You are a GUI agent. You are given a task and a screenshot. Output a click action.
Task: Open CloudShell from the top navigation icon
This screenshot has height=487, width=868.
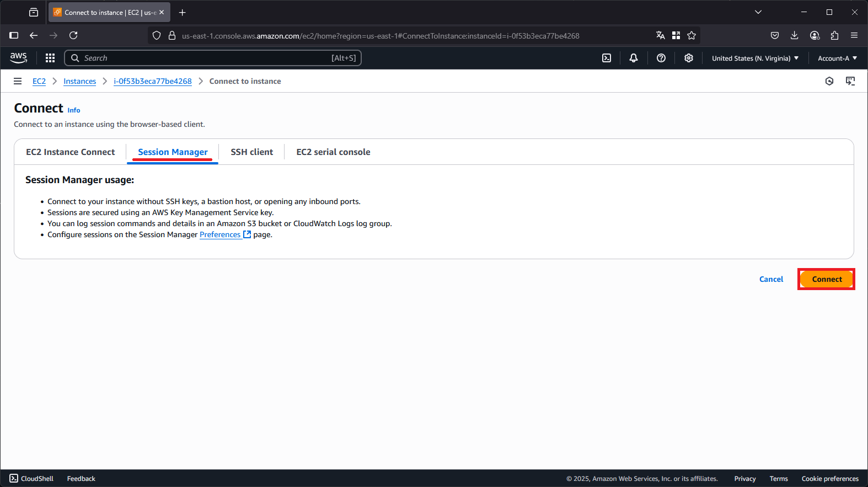click(x=607, y=58)
